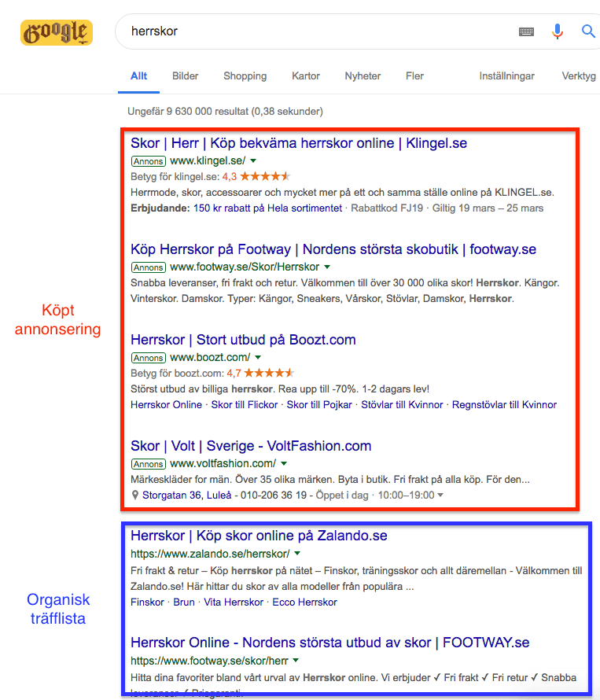The width and height of the screenshot is (600, 700).
Task: Open Inställningar settings menu
Action: [506, 76]
